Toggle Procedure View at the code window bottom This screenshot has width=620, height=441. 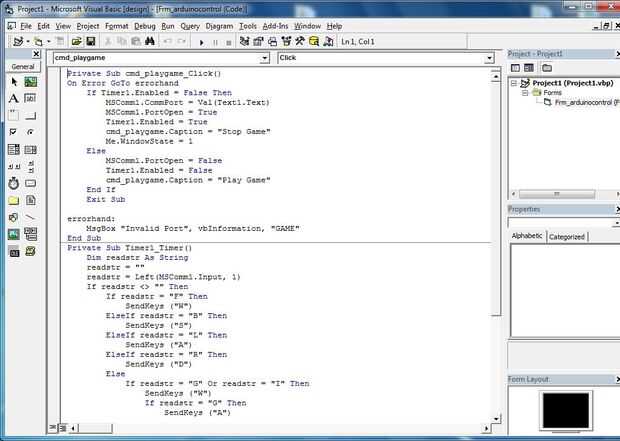(x=53, y=428)
